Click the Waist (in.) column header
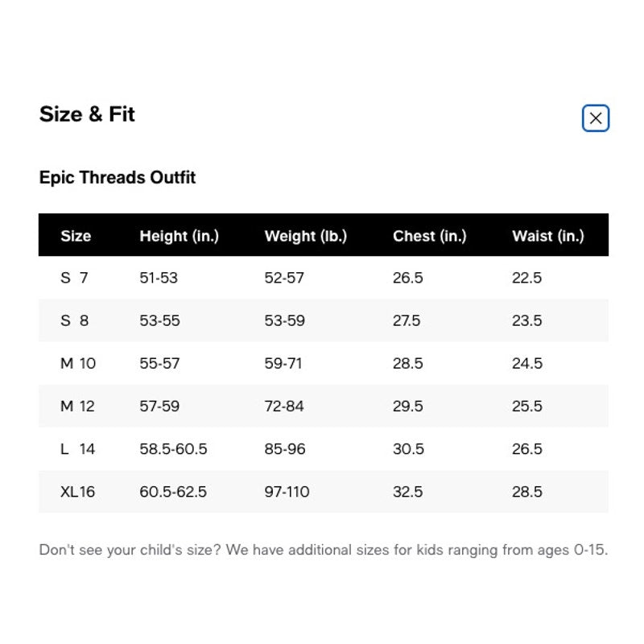 pyautogui.click(x=548, y=236)
